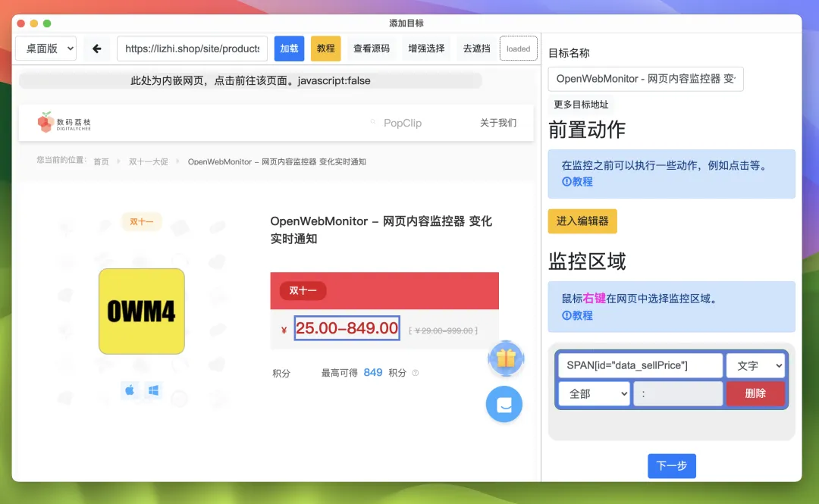Viewport: 819px width, 504px height.
Task: Select the price 25.00–849.00 text
Action: click(347, 328)
